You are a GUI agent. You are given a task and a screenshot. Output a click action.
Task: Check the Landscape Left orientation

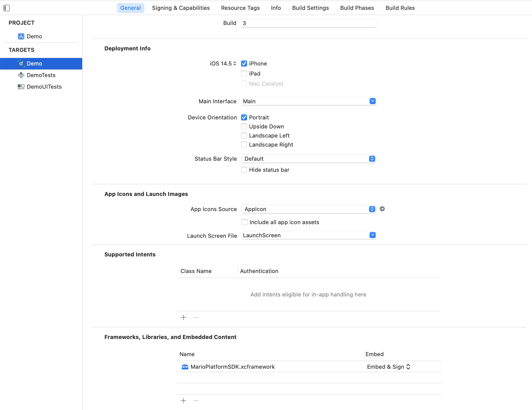pyautogui.click(x=244, y=135)
